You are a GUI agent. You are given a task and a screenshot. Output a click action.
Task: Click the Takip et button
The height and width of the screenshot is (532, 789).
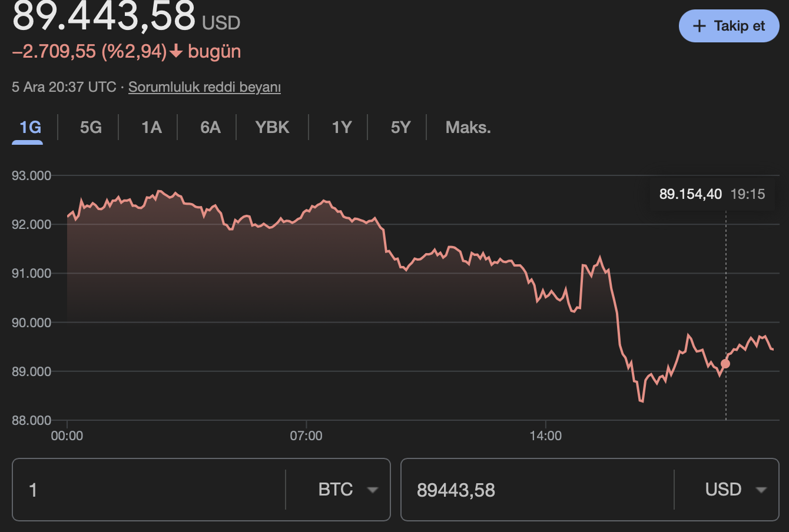click(x=728, y=26)
